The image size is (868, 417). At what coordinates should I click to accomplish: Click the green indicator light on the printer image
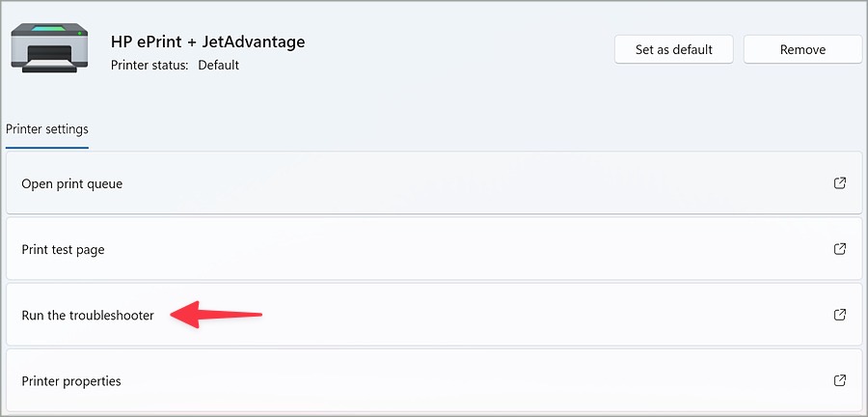click(x=80, y=33)
